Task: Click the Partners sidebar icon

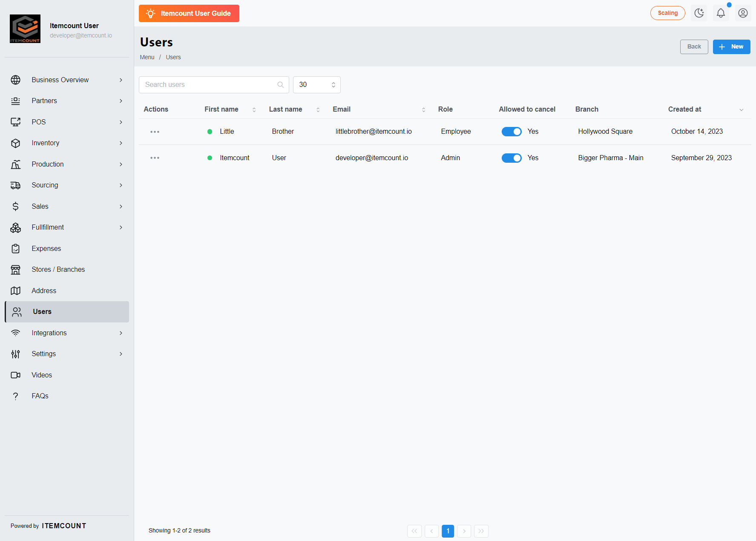Action: [x=16, y=101]
